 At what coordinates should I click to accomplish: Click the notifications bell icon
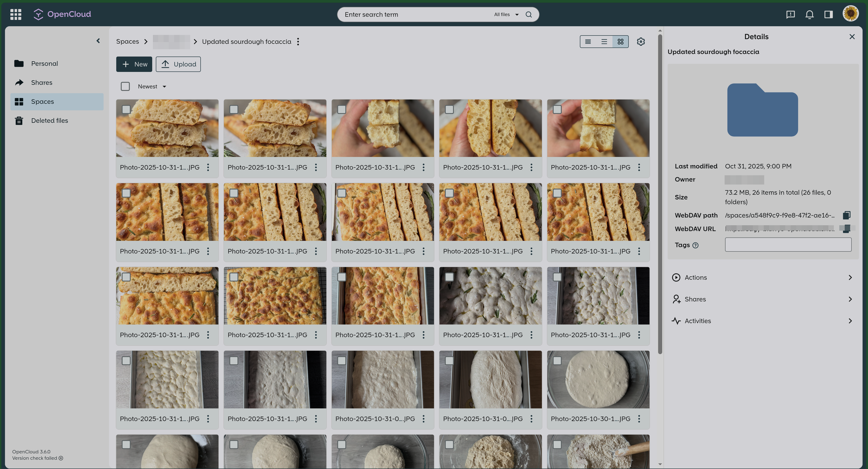point(809,14)
